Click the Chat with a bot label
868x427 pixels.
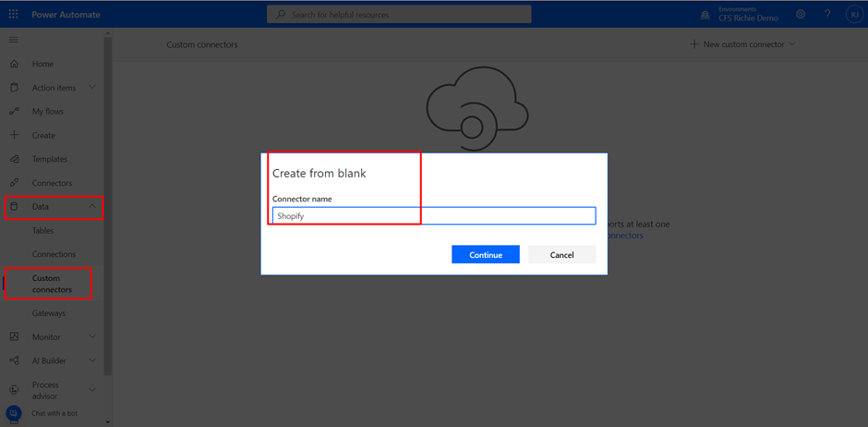pyautogui.click(x=54, y=413)
